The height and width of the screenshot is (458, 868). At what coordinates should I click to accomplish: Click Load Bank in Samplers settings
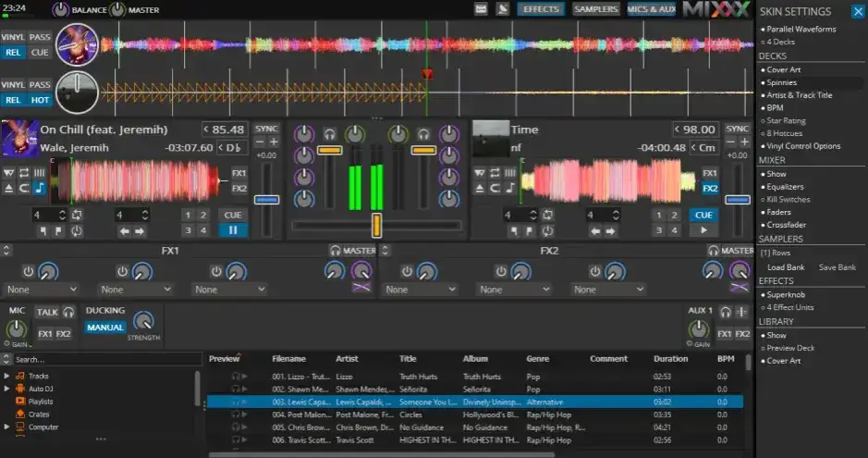tap(786, 267)
